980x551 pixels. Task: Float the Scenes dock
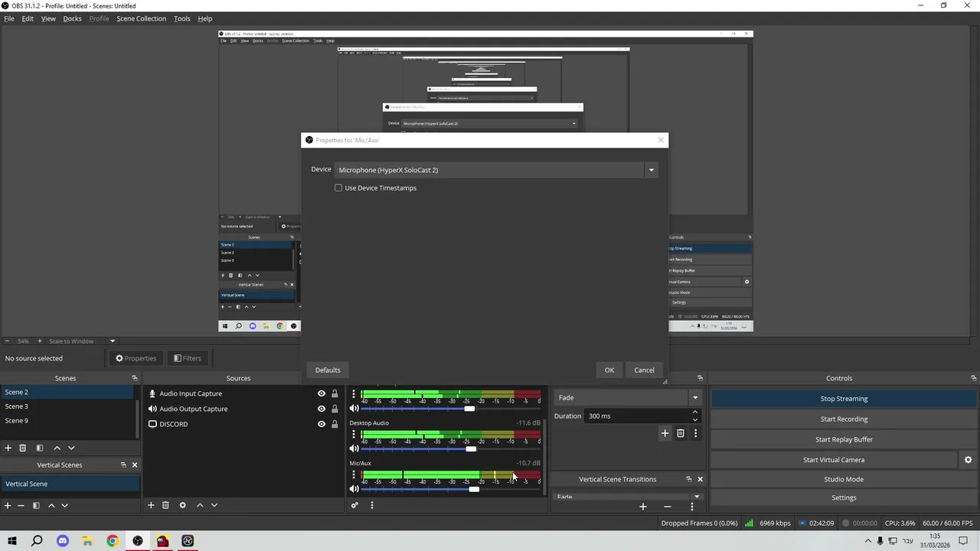coord(135,378)
